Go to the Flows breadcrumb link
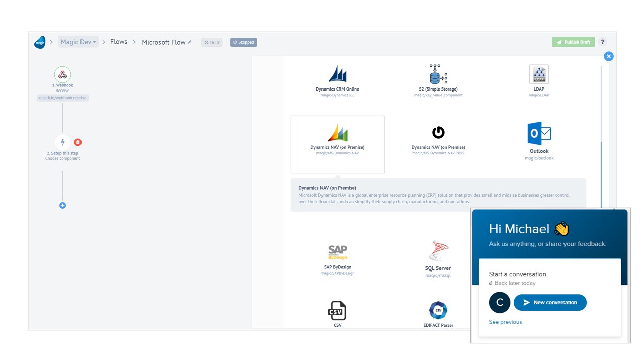 coord(119,42)
